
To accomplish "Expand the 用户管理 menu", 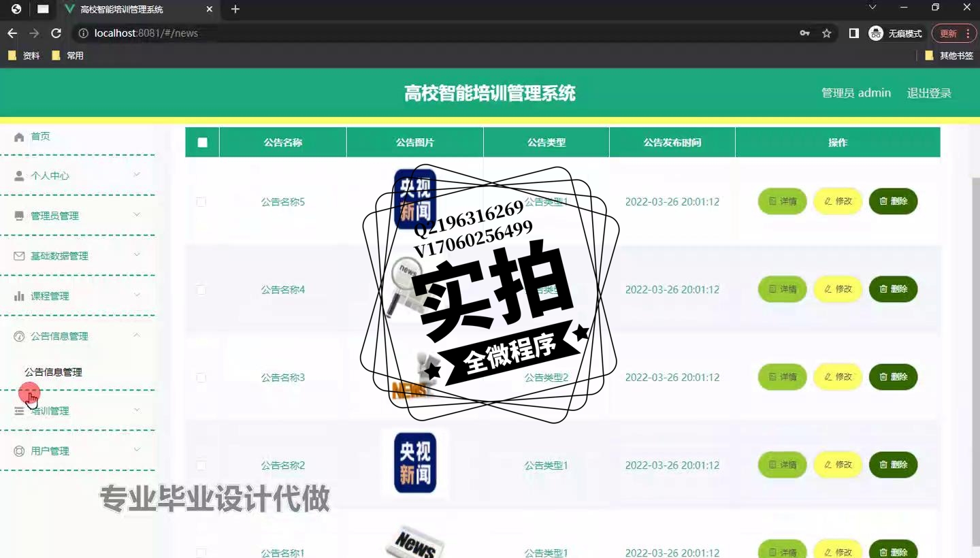I will click(x=78, y=450).
